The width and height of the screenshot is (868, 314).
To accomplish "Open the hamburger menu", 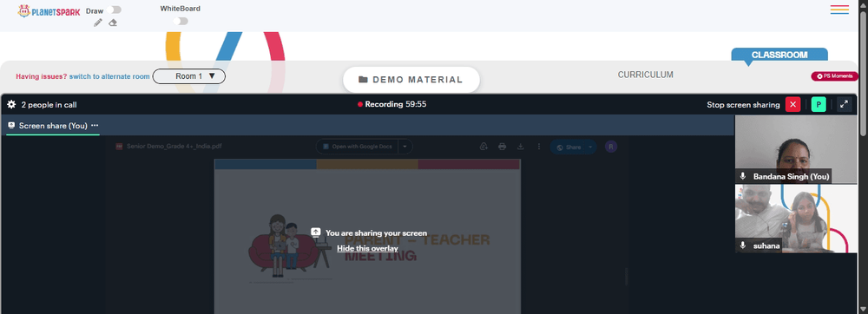I will click(839, 10).
